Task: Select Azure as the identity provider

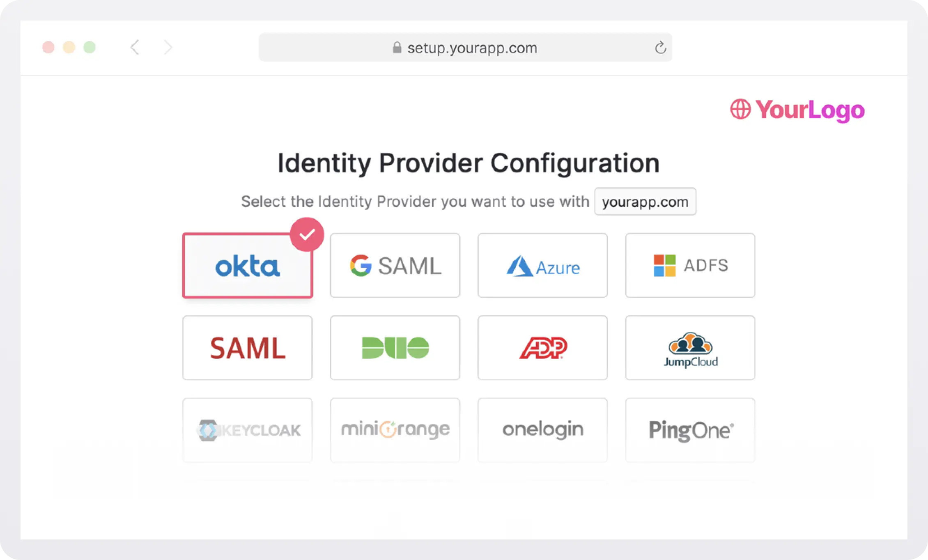Action: coord(542,266)
